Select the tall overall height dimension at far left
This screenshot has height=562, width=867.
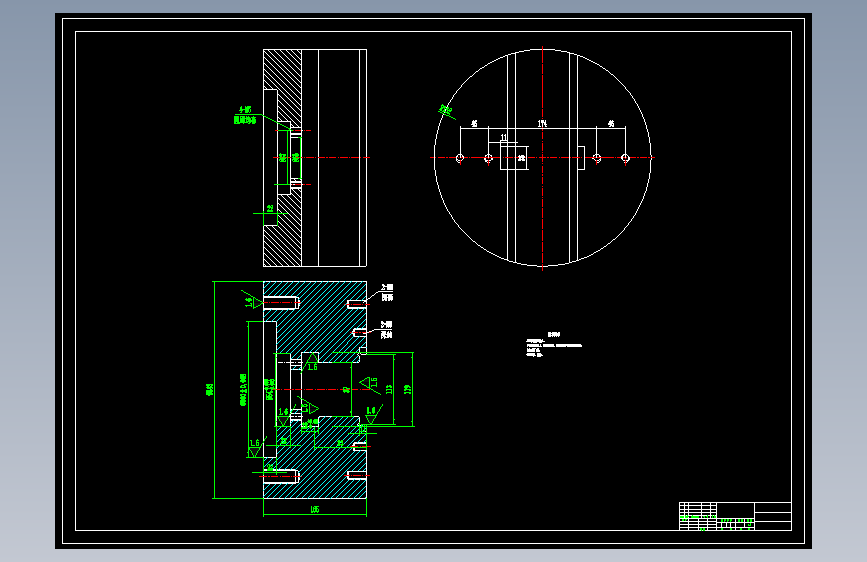[x=210, y=389]
